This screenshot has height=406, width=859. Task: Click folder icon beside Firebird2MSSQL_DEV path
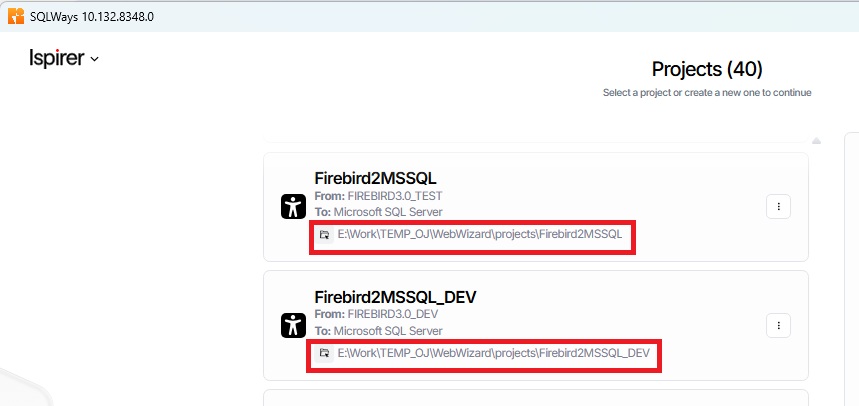coord(324,353)
